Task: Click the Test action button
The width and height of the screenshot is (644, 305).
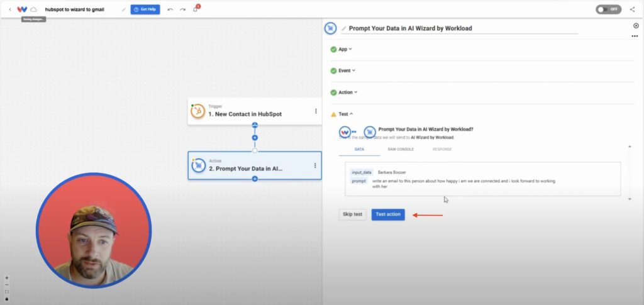Action: [x=388, y=214]
